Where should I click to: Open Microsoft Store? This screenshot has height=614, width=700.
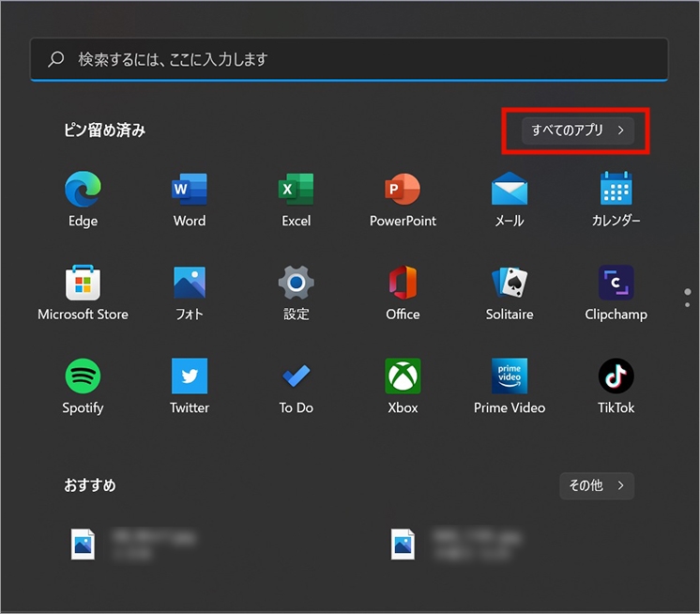tap(83, 293)
